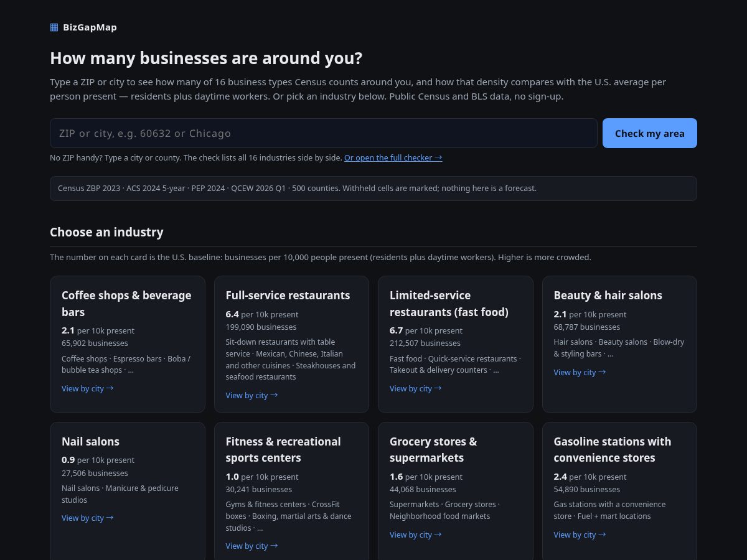Open the BizGapMap home link text
This screenshot has width=747, height=560.
pos(90,27)
